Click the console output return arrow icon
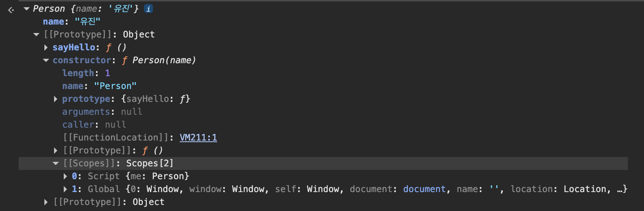 [x=11, y=10]
